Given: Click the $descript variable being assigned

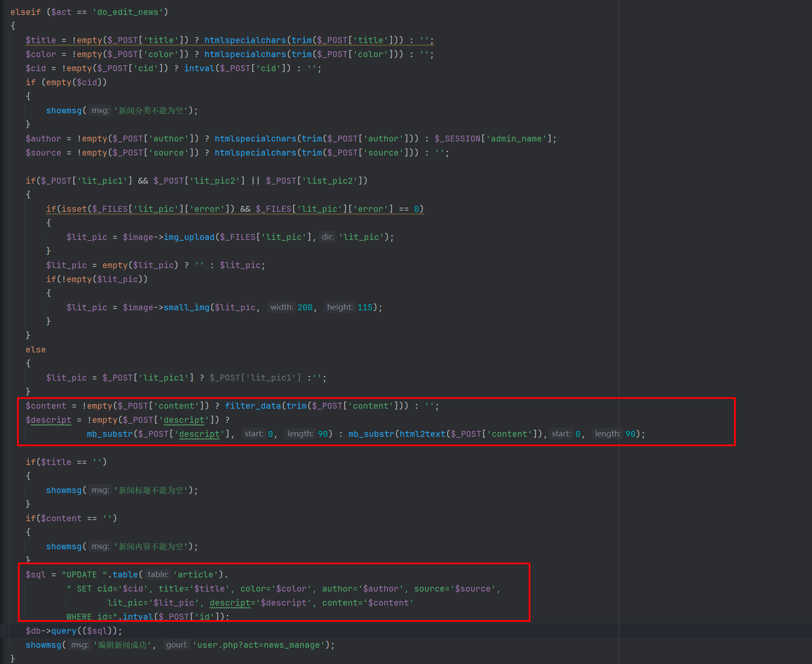Looking at the screenshot, I should 48,420.
